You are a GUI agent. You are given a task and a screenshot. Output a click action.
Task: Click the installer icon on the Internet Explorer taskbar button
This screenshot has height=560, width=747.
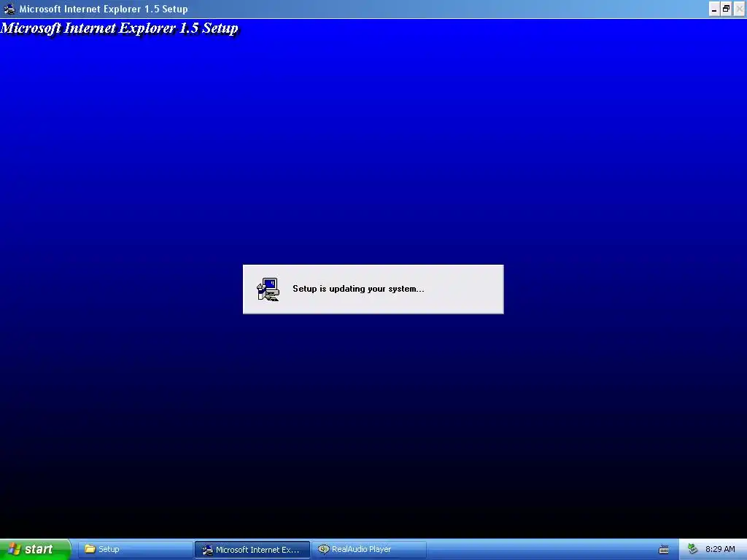[x=207, y=550]
